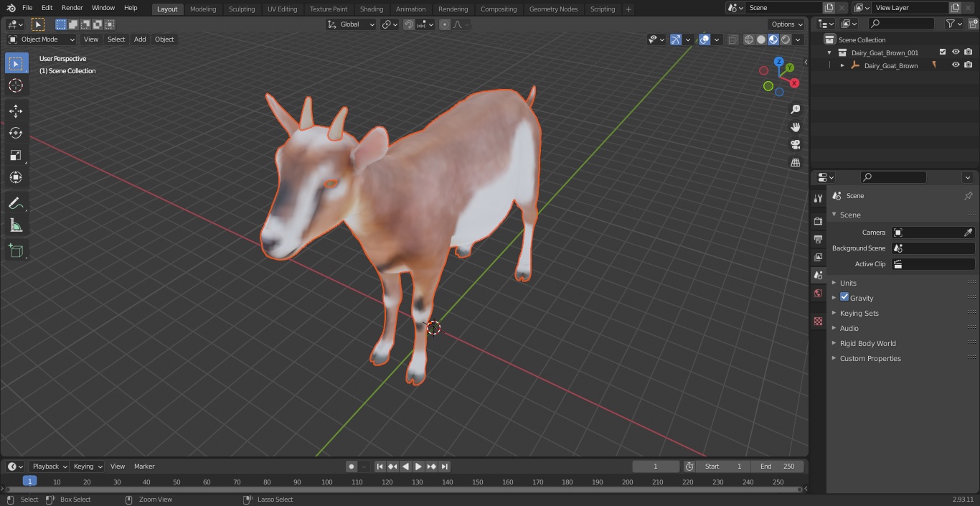Click the camera eyedropper icon
Screen dimensions: 980x506
pyautogui.click(x=968, y=233)
